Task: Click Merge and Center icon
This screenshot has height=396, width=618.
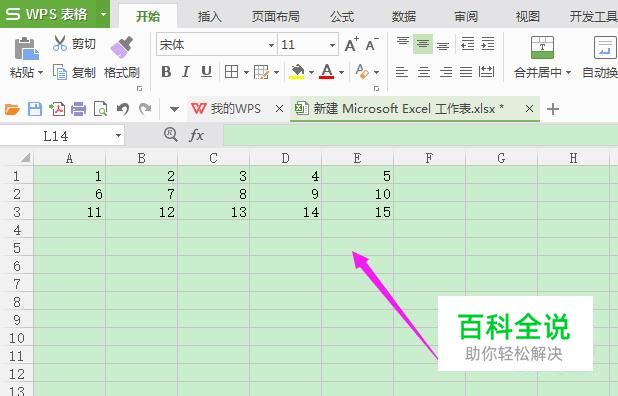Action: (x=542, y=48)
